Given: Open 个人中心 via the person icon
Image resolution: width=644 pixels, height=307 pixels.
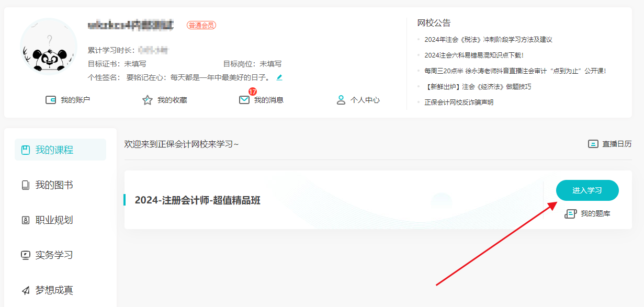Looking at the screenshot, I should (341, 99).
